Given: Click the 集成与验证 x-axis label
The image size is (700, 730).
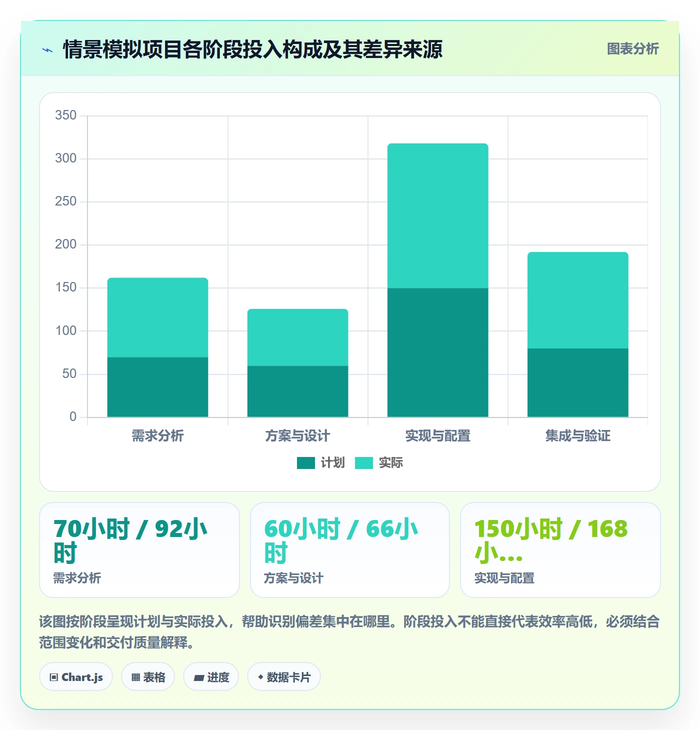Looking at the screenshot, I should [x=577, y=436].
